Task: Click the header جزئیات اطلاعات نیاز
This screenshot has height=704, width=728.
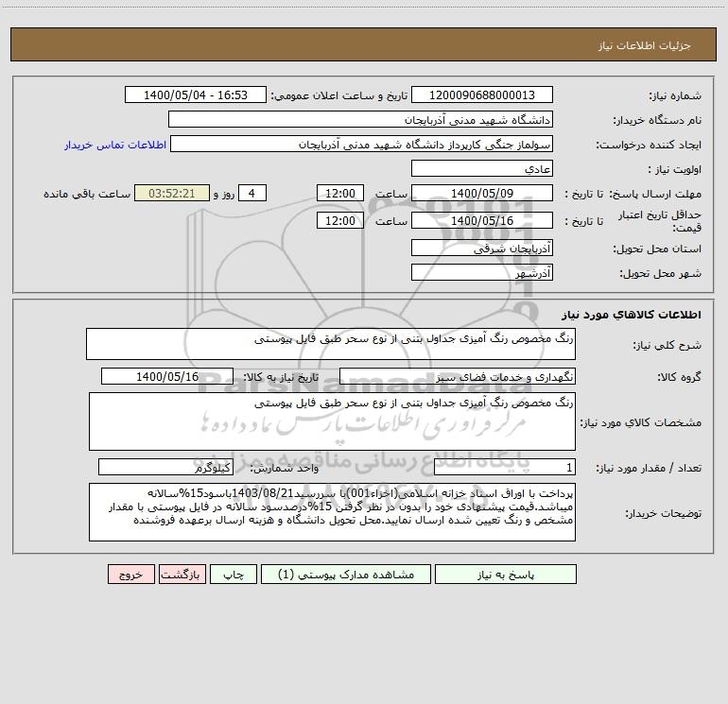Action: 645,45
